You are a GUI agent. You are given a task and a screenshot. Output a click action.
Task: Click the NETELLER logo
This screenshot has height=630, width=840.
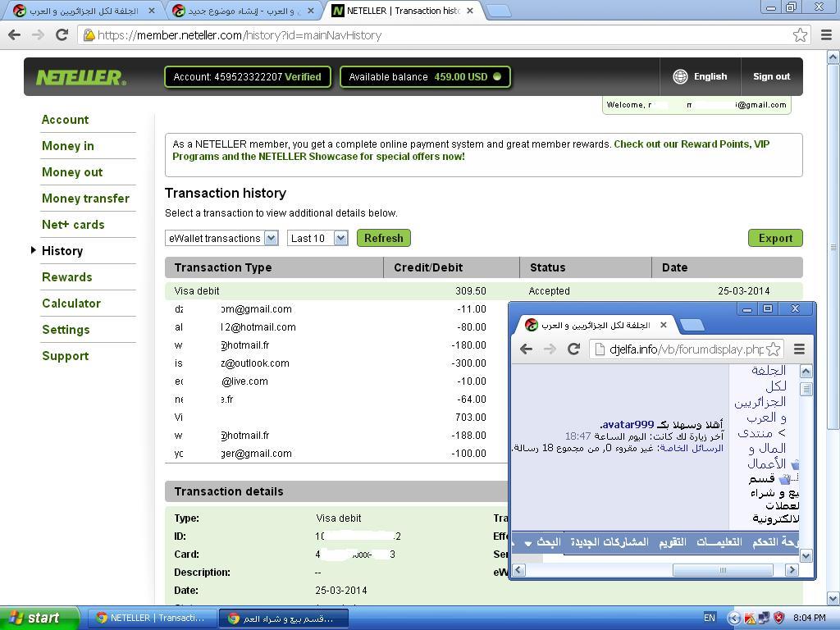(x=81, y=77)
